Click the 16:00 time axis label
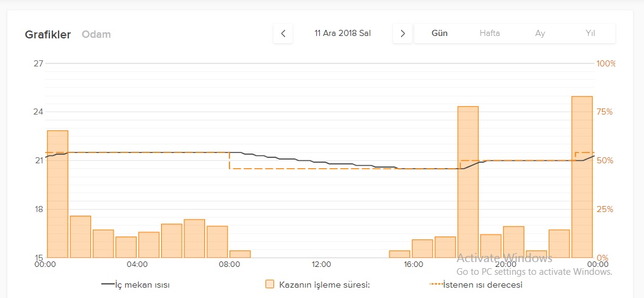This screenshot has height=298, width=644. click(413, 265)
